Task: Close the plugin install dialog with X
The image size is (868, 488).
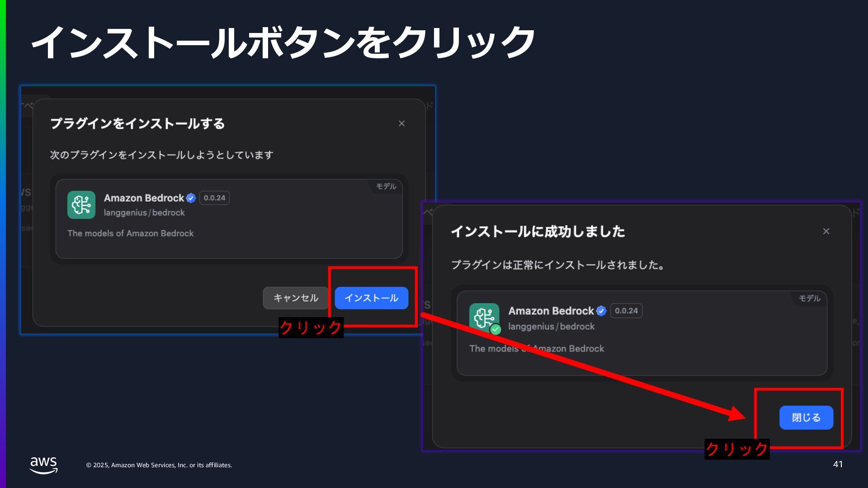Action: pos(401,123)
